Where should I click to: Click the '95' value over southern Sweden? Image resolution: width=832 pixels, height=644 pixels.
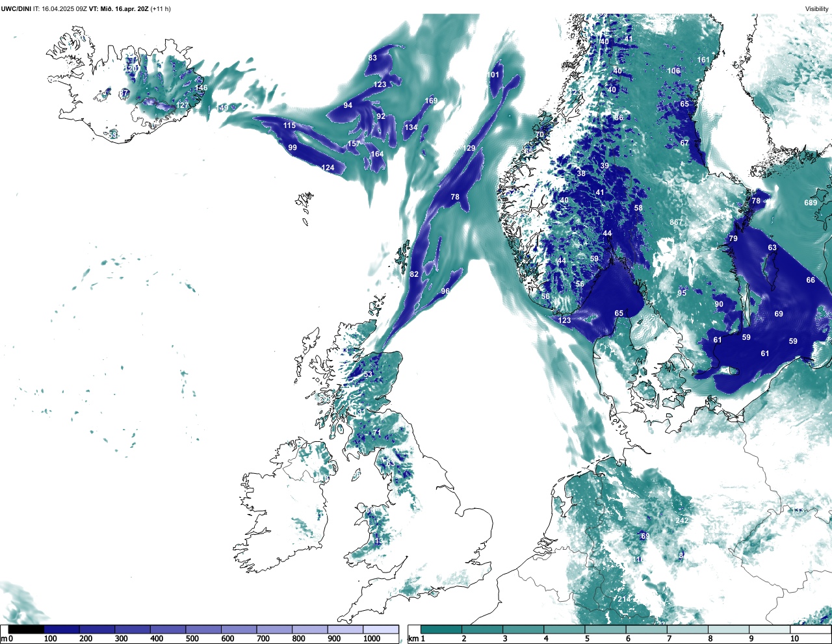pos(682,293)
